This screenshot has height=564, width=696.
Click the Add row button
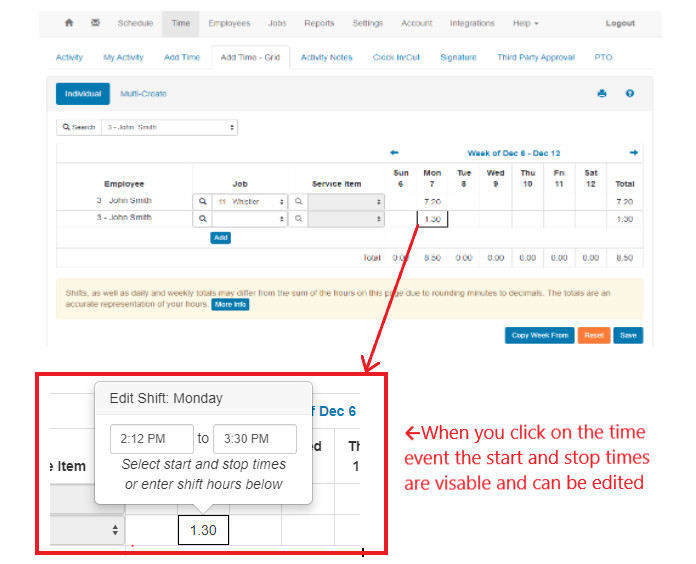221,238
